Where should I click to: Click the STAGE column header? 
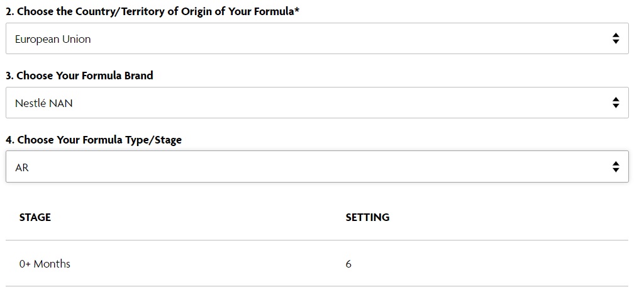click(35, 218)
